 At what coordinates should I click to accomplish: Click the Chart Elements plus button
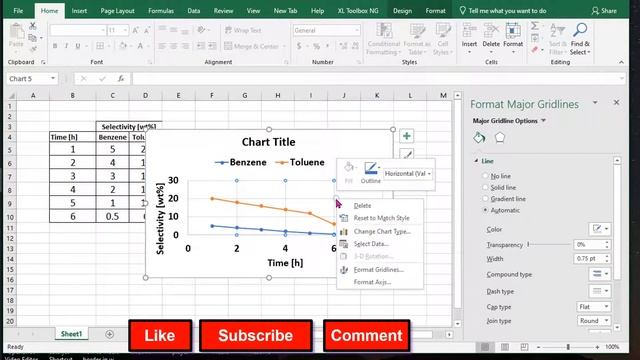point(407,136)
